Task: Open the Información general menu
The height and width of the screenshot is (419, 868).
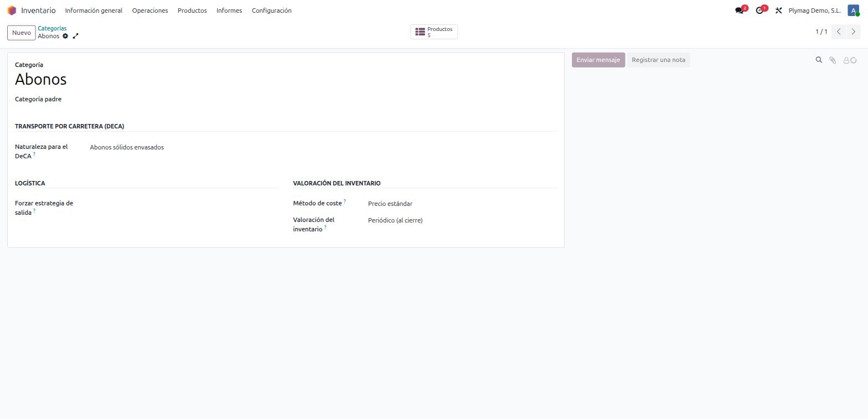Action: pos(94,11)
